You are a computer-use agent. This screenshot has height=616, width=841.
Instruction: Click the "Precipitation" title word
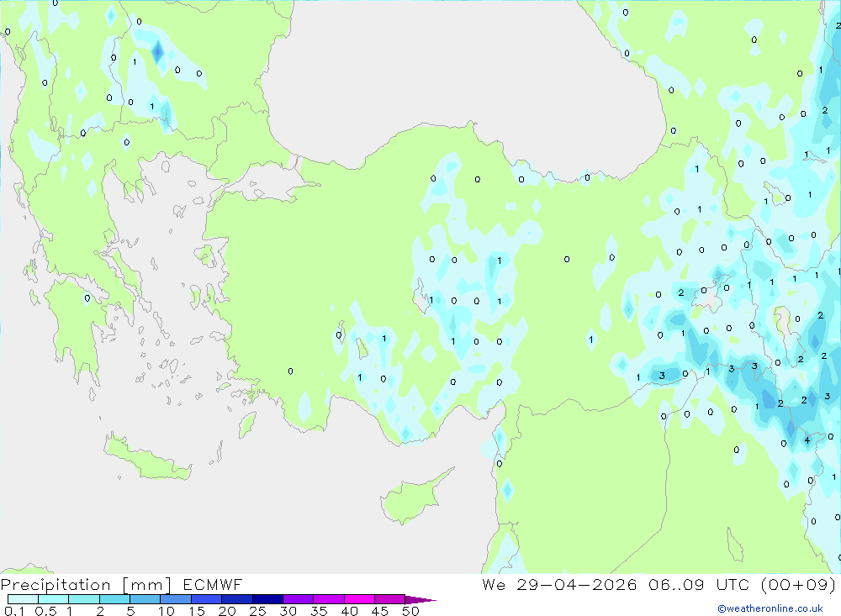[56, 585]
